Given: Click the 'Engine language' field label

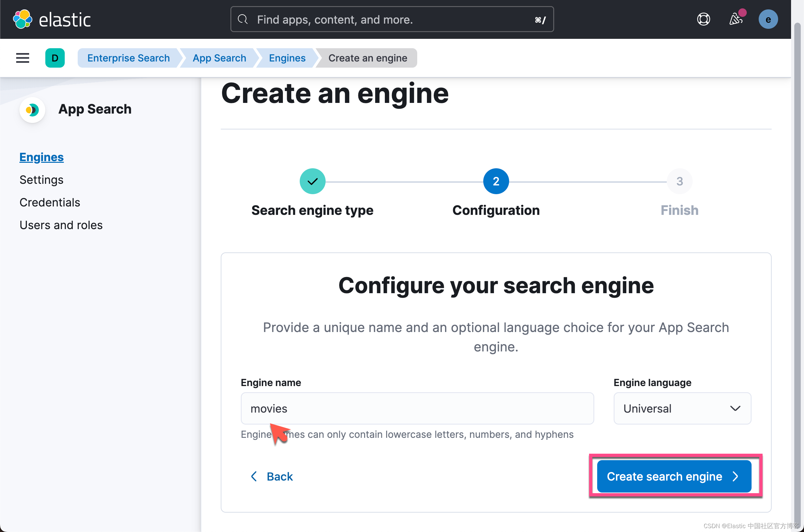Looking at the screenshot, I should pyautogui.click(x=652, y=383).
